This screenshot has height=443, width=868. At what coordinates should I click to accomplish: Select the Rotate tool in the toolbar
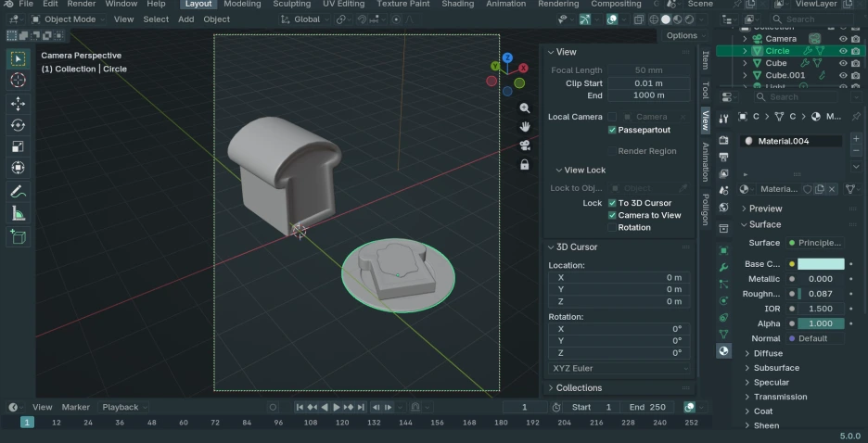19,125
